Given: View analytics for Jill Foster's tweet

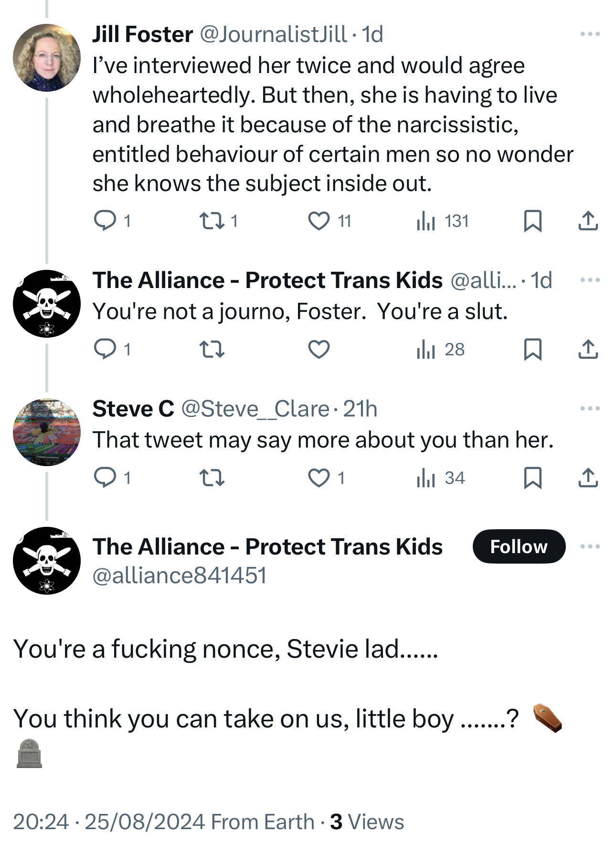Looking at the screenshot, I should [426, 221].
